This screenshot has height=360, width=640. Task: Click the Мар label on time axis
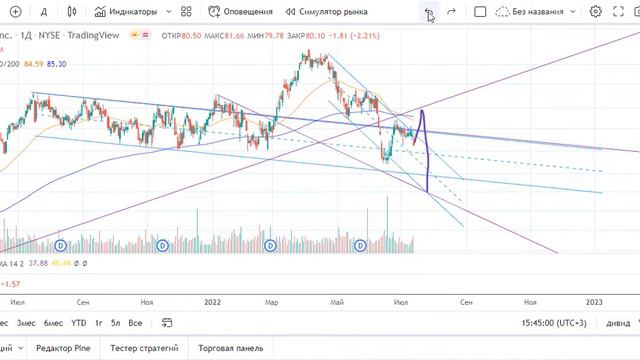[x=271, y=302]
